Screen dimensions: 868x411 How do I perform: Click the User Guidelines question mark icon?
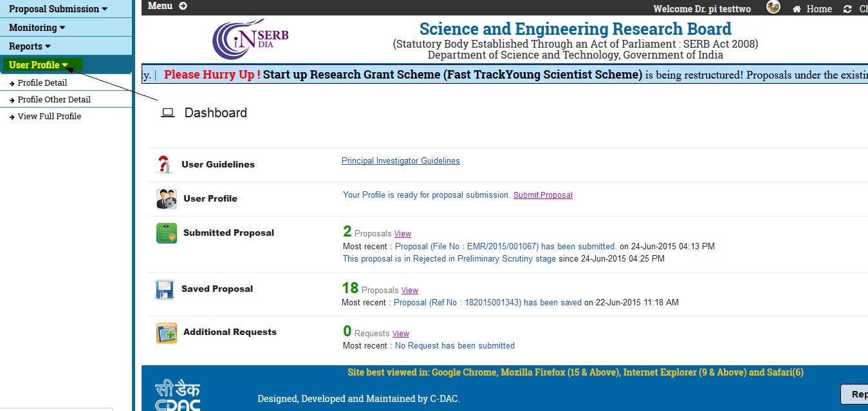(165, 164)
